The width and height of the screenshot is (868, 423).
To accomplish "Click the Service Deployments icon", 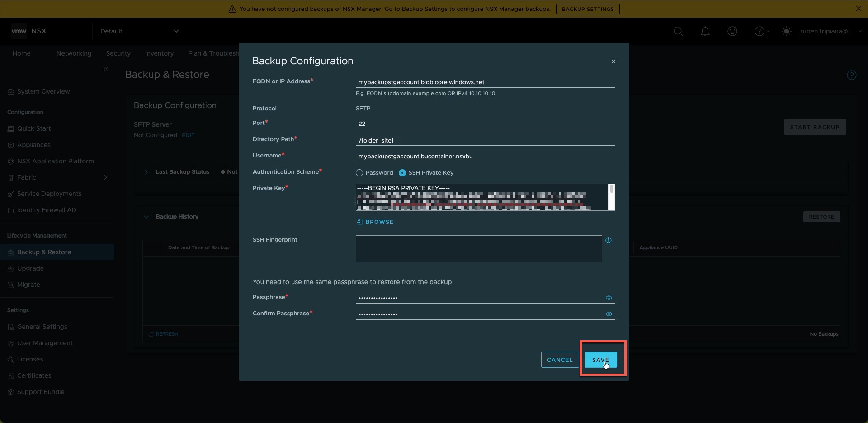I will (11, 194).
